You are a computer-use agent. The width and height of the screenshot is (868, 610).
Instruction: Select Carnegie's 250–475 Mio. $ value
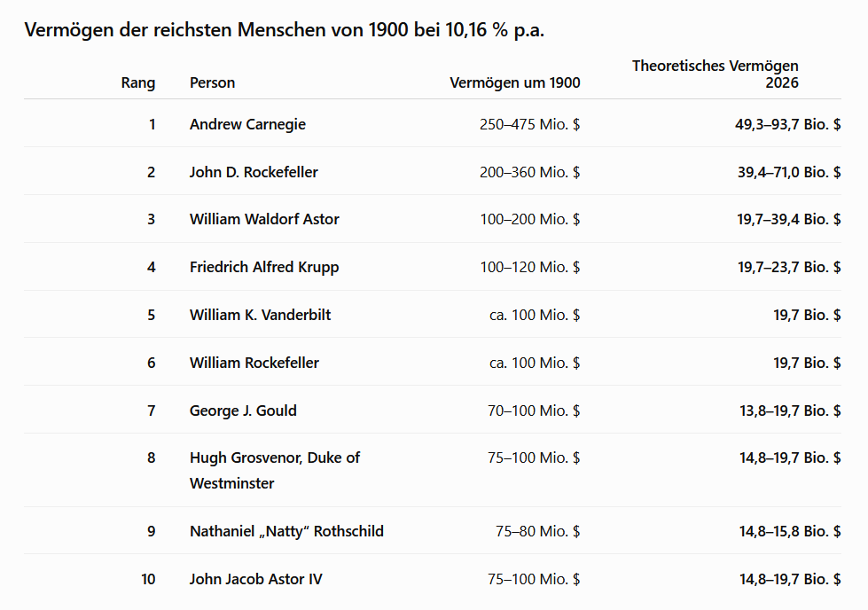point(530,124)
